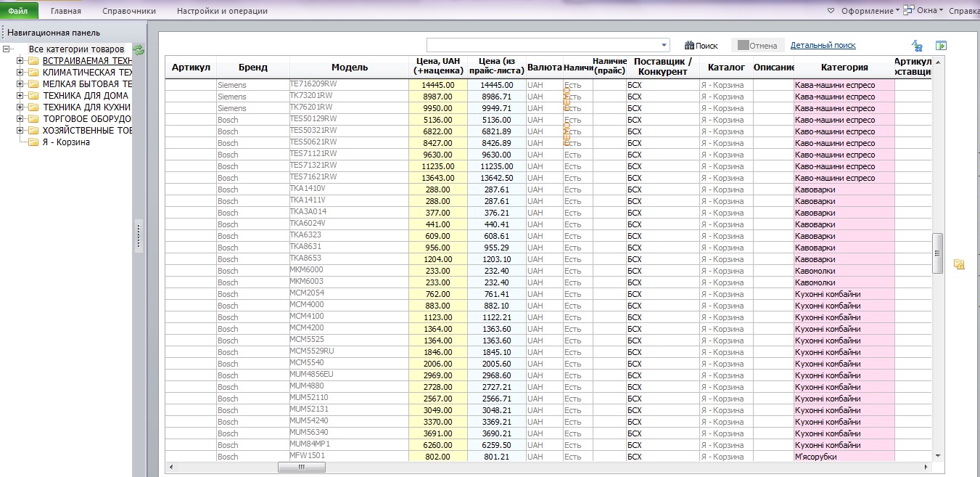Image resolution: width=980 pixels, height=477 pixels.
Task: Sort by the Бренд column header
Action: click(252, 68)
